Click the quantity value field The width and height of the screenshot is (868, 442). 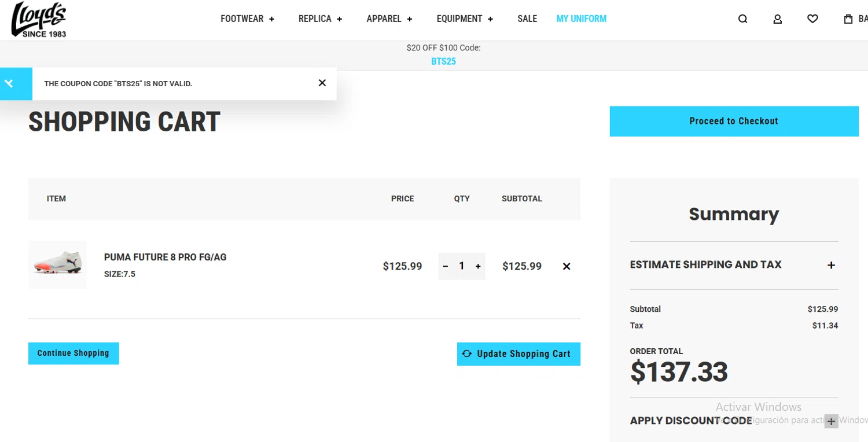pyautogui.click(x=462, y=266)
